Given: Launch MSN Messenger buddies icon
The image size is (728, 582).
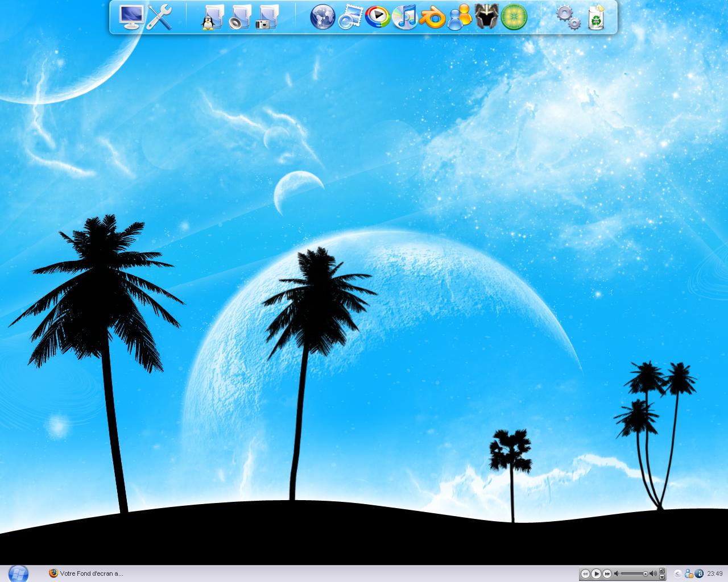Looking at the screenshot, I should click(x=460, y=17).
